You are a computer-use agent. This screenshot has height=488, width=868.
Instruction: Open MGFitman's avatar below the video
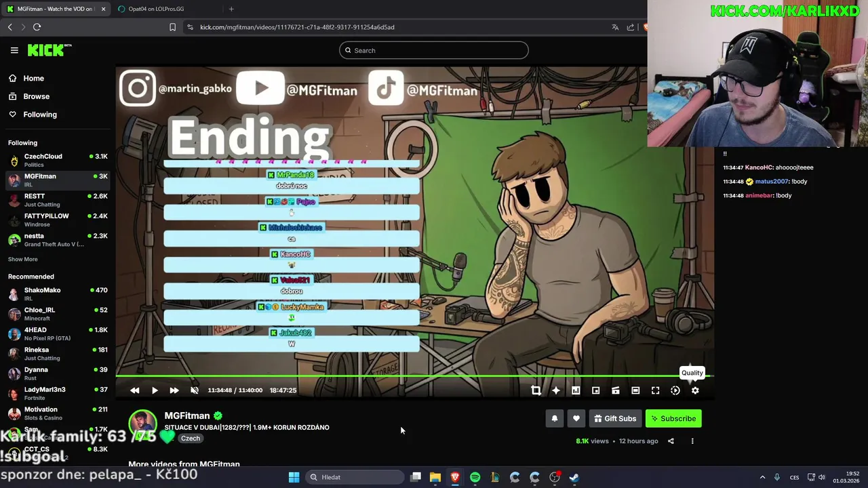coord(143,424)
